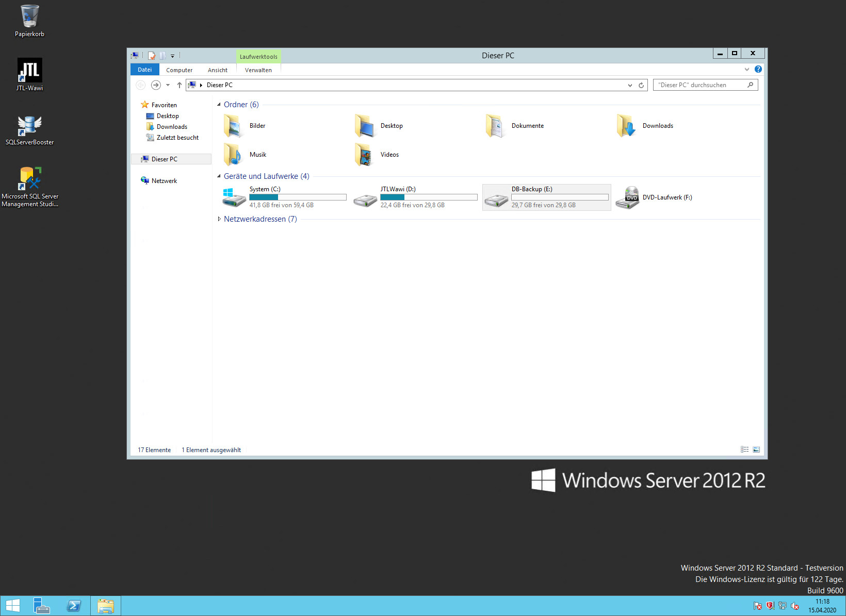The image size is (846, 616).
Task: Open the Explorer help icon
Action: point(758,69)
